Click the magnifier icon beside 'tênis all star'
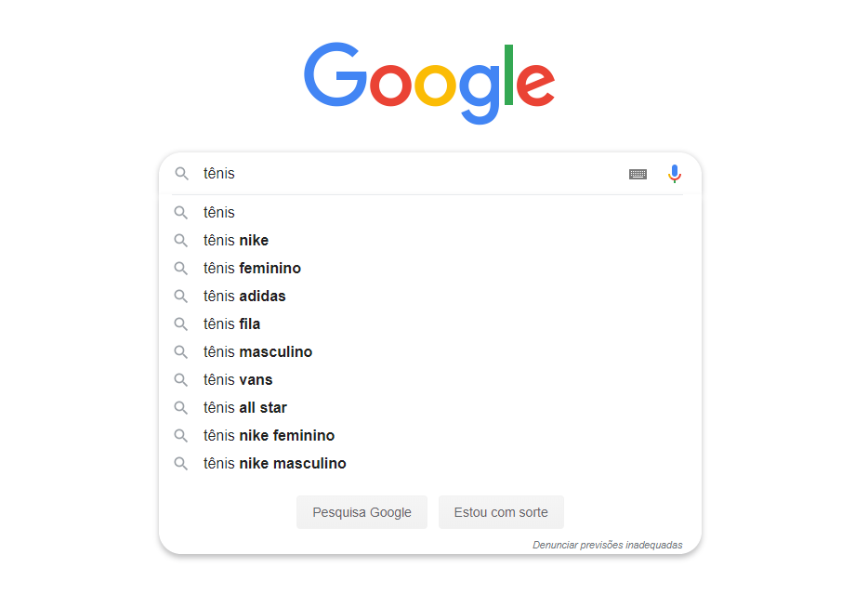Screen dimensions: 868x594 coord(180,407)
